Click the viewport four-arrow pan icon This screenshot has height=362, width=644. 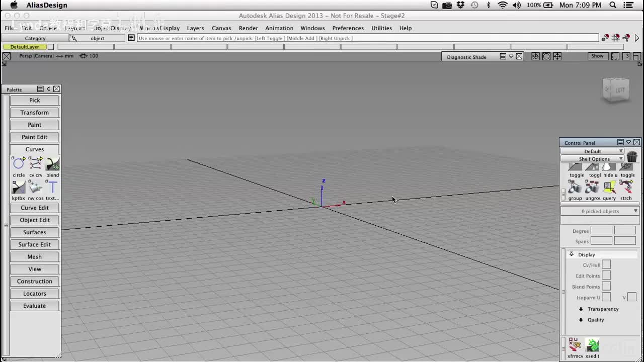click(557, 57)
